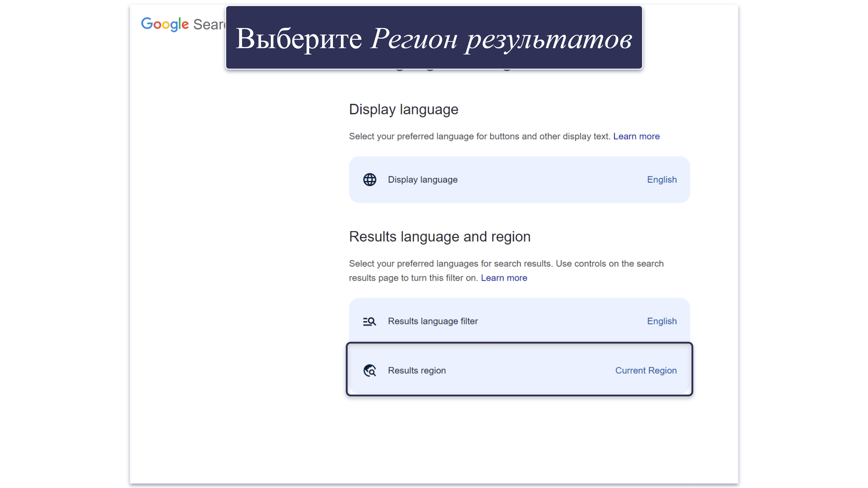
Task: Open the Current Region value selector
Action: click(646, 370)
